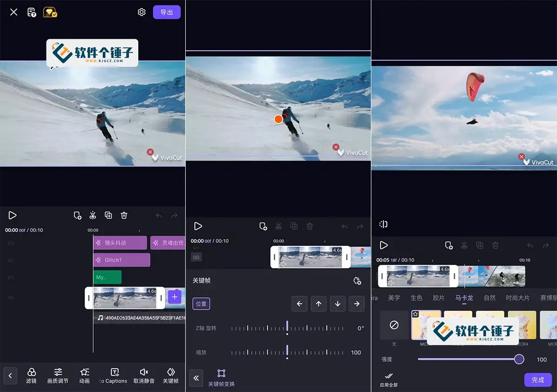Tap the redo arrow
Viewport: 557px width, 392px height.
(175, 215)
